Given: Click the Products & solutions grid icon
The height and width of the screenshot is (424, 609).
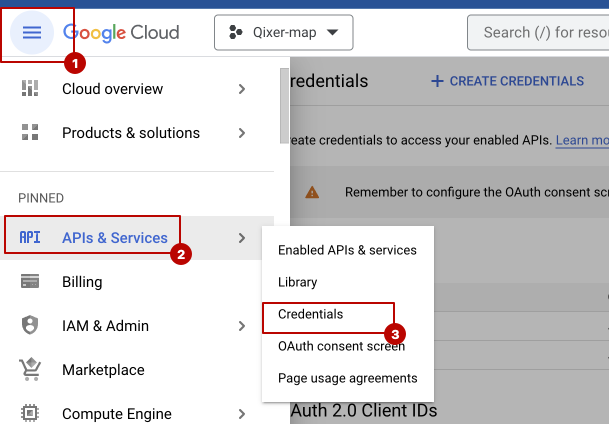Looking at the screenshot, I should coord(30,132).
